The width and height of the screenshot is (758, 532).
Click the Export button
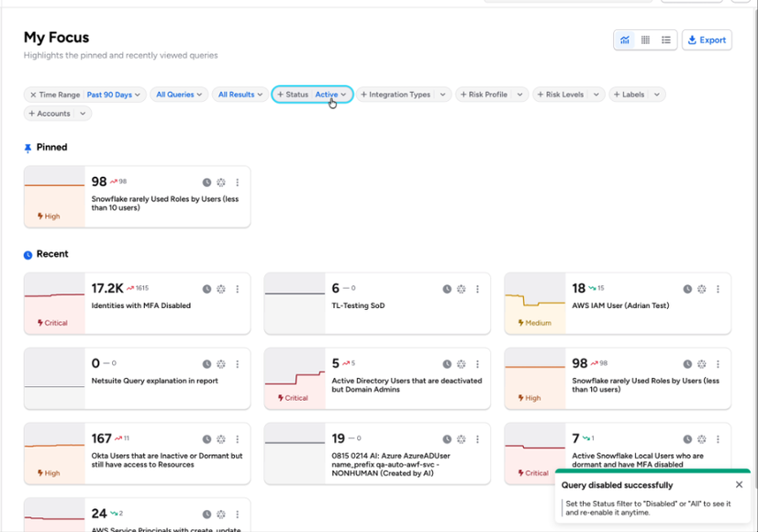707,40
